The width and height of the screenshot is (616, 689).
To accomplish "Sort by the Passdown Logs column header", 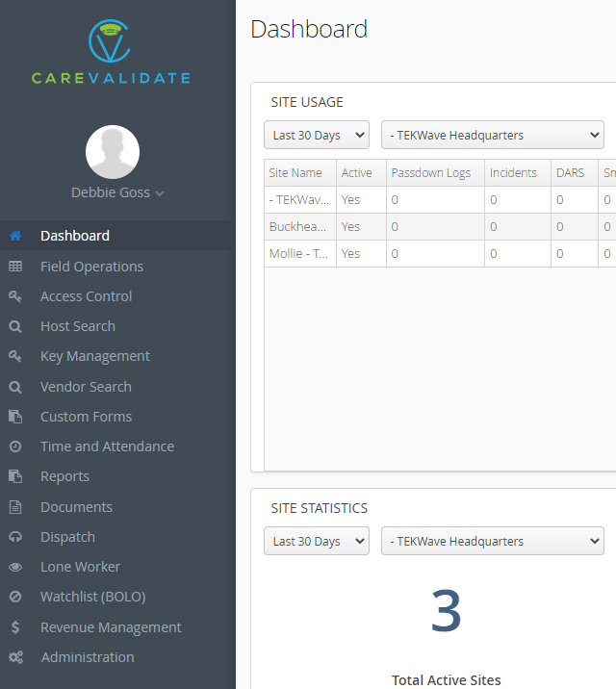I will (430, 172).
